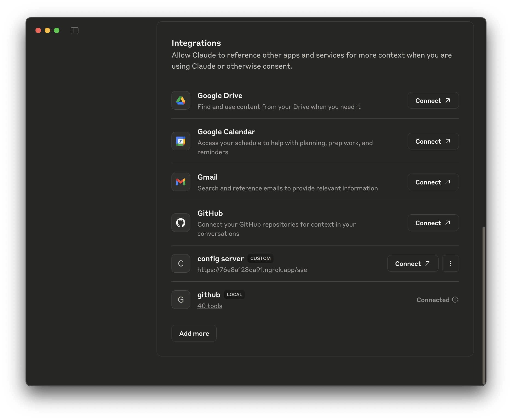Image resolution: width=512 pixels, height=420 pixels.
Task: Click the info icon beside Connected
Action: (x=455, y=300)
